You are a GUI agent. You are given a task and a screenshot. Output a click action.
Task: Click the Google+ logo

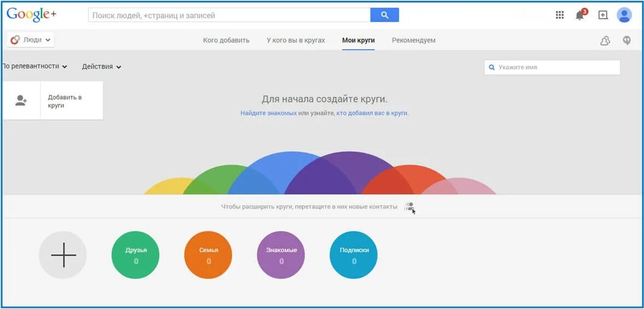(x=32, y=15)
